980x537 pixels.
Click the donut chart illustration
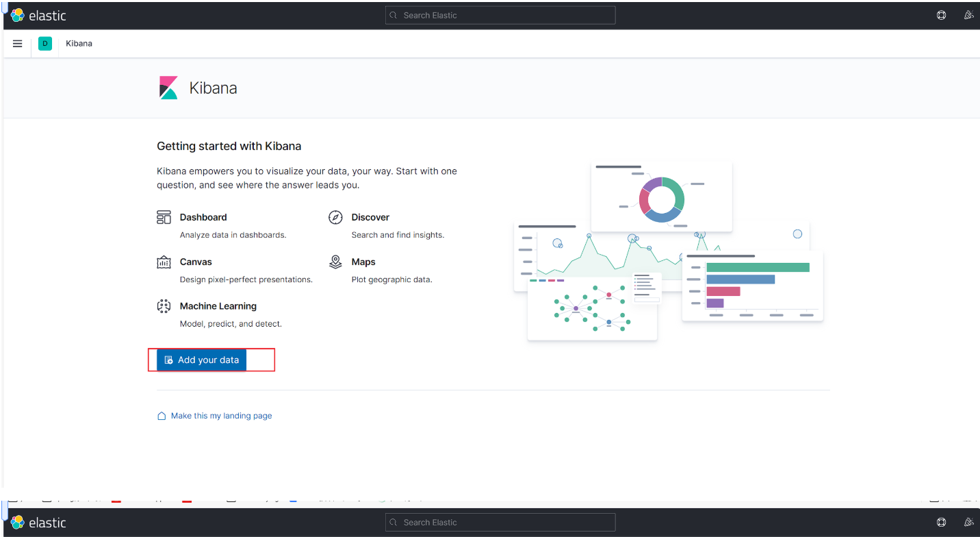pos(662,199)
